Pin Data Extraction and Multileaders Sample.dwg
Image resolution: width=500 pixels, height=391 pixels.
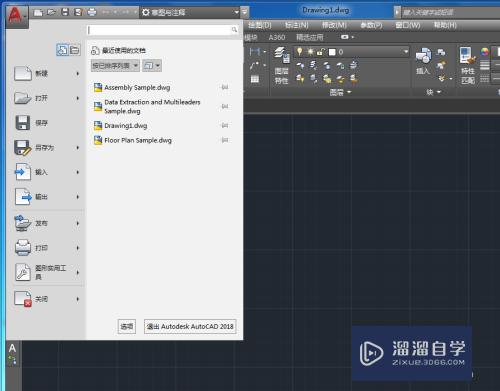pos(225,106)
